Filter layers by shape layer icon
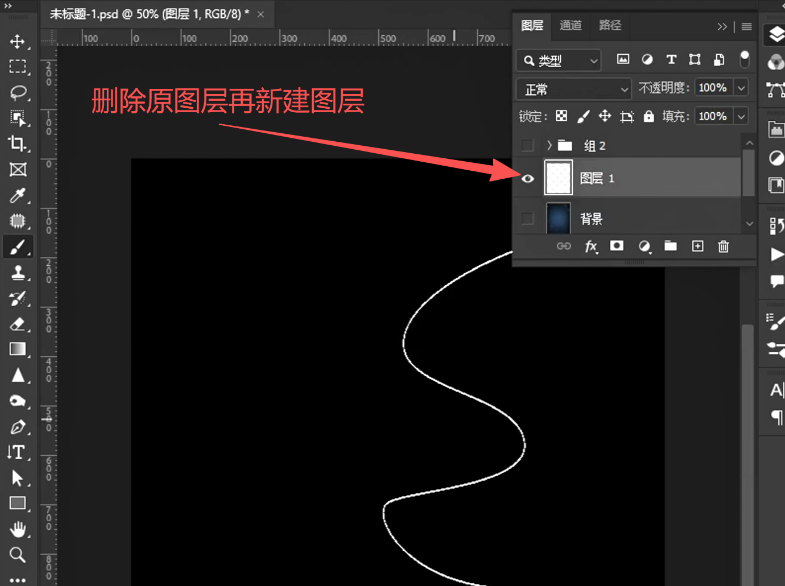 point(695,60)
